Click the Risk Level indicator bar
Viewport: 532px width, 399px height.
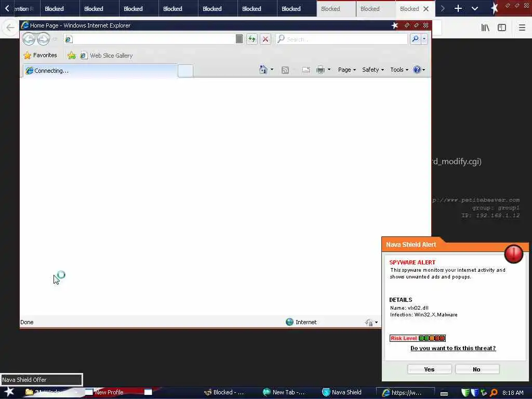coord(417,338)
